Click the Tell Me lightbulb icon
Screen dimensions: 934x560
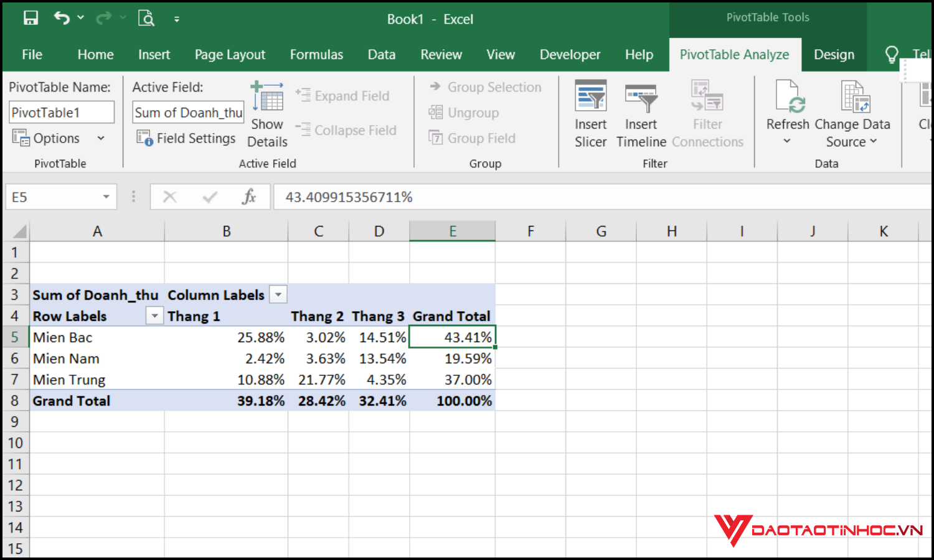pyautogui.click(x=892, y=54)
